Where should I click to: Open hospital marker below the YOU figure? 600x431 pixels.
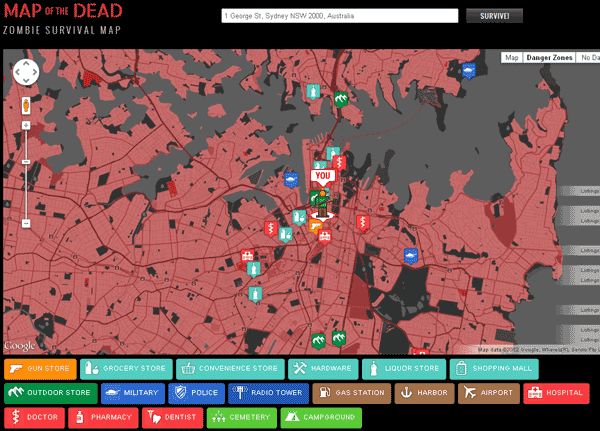tap(325, 237)
